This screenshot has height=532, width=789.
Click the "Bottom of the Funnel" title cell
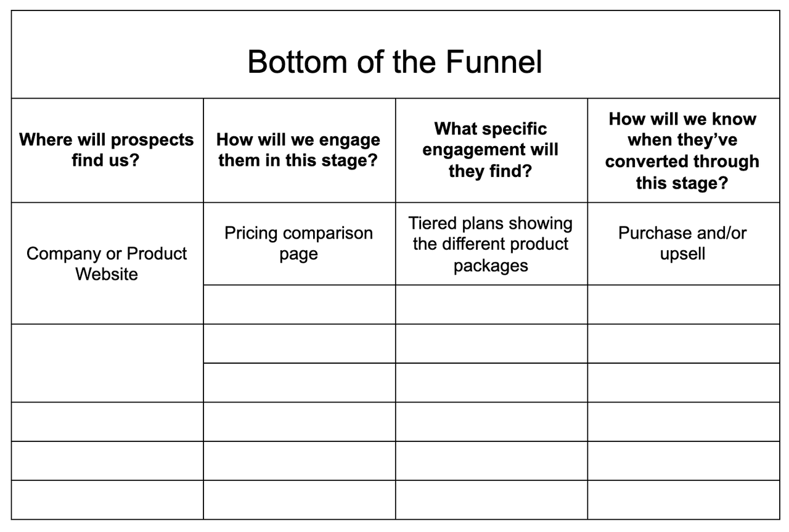[394, 62]
